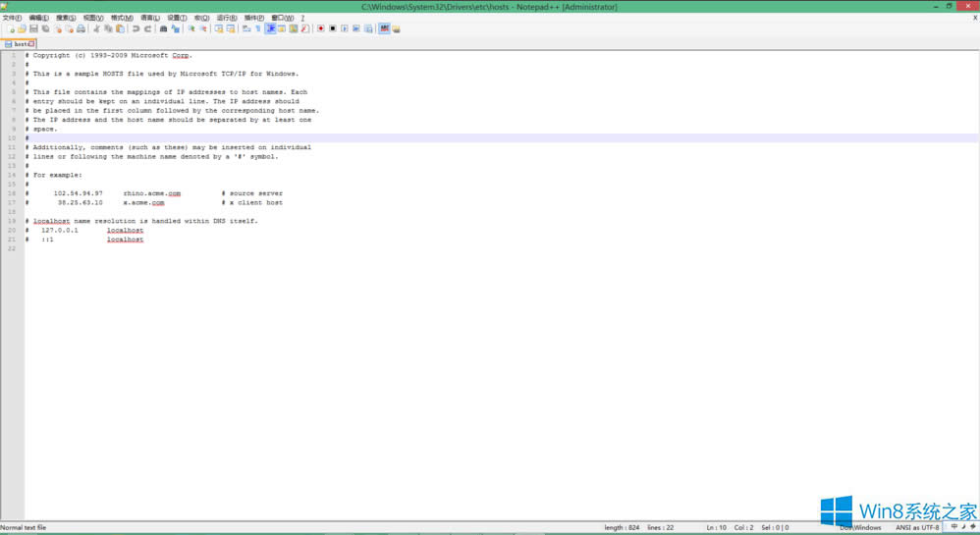Toggle the highlighted Indent Guide icon

coord(270,28)
